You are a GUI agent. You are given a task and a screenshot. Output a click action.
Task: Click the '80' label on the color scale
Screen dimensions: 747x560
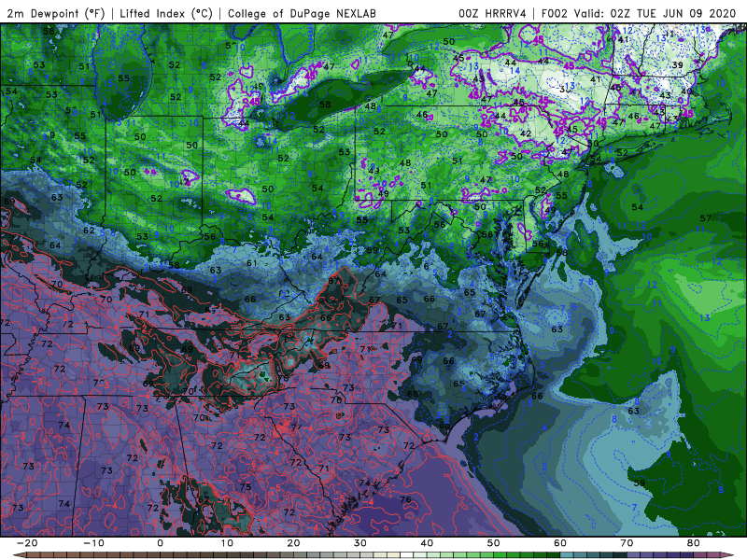click(694, 543)
